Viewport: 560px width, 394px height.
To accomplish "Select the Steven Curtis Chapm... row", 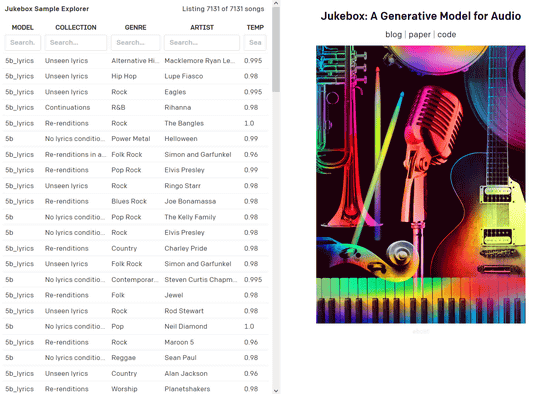I will click(x=135, y=280).
